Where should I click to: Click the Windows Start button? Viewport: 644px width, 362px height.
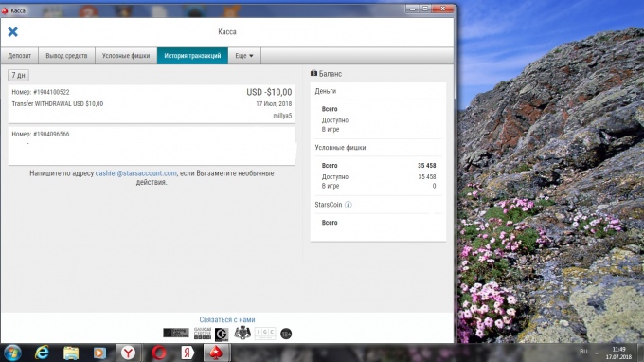pos(12,353)
